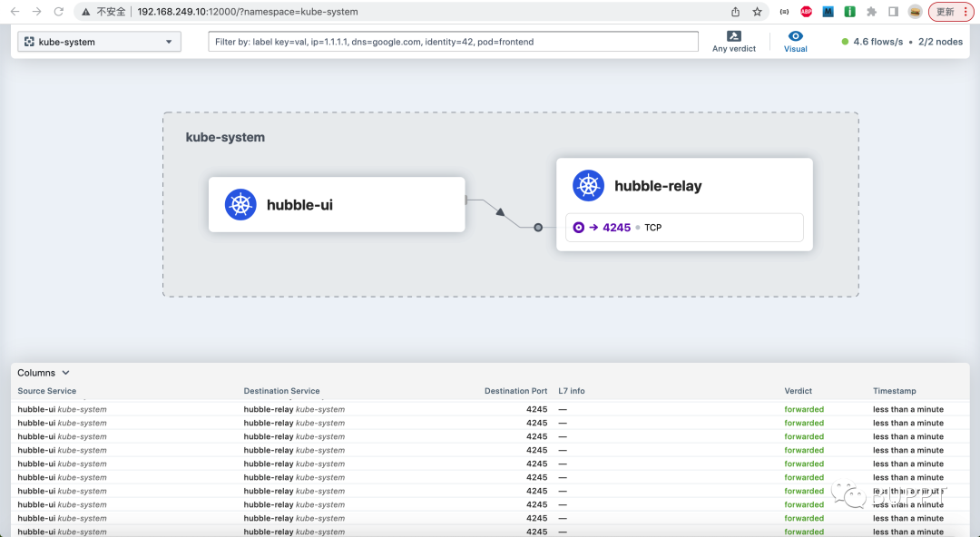The image size is (980, 537).
Task: Bookmark this page with star
Action: [757, 11]
